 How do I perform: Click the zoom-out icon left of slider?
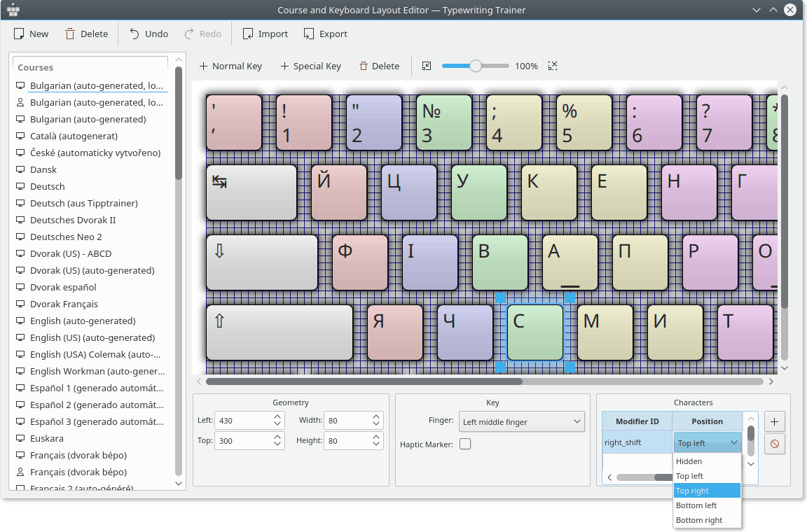427,66
